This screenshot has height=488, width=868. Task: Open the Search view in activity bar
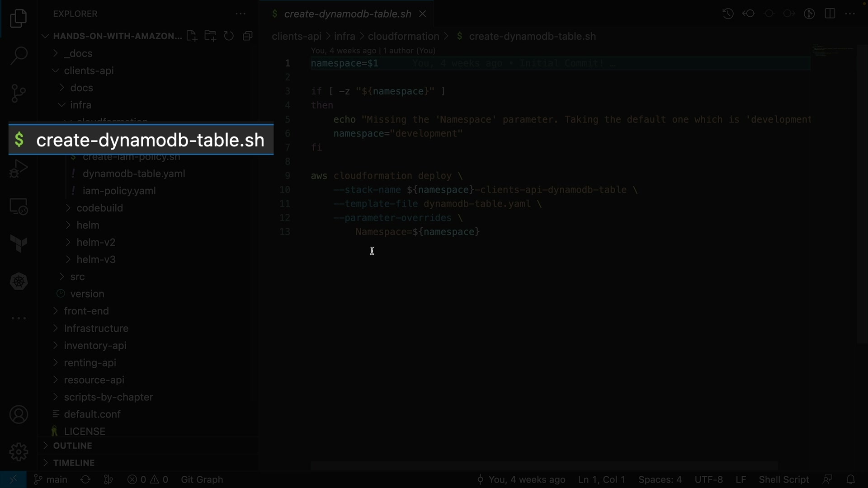[19, 56]
